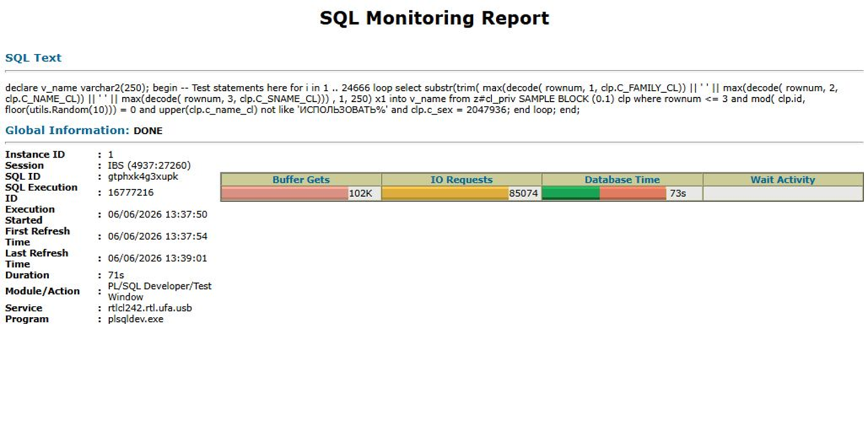The height and width of the screenshot is (426, 868).
Task: Click the IO Requests column header
Action: [461, 180]
